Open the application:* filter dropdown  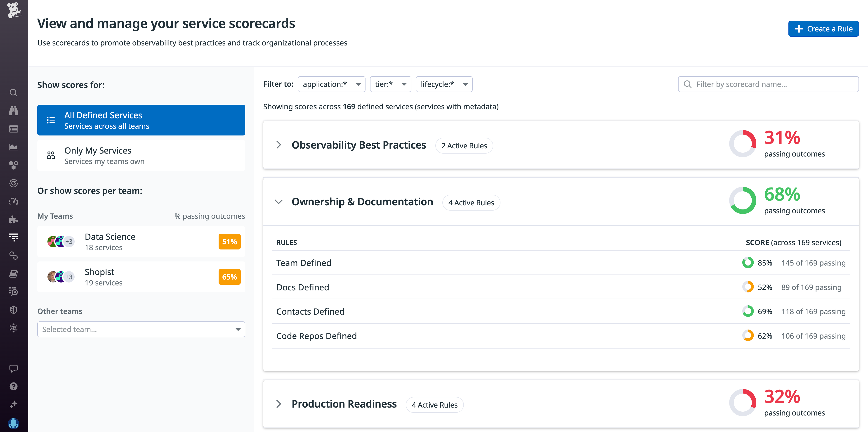(332, 84)
